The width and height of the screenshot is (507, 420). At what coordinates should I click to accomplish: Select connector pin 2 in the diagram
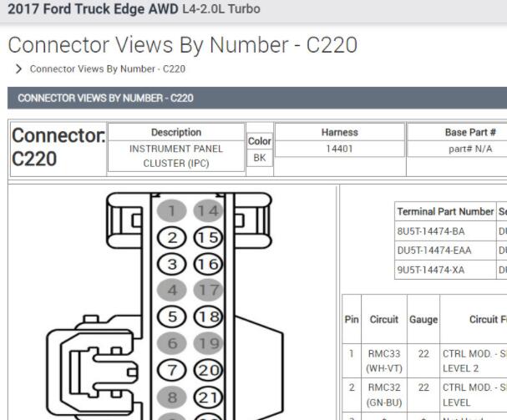(x=172, y=238)
